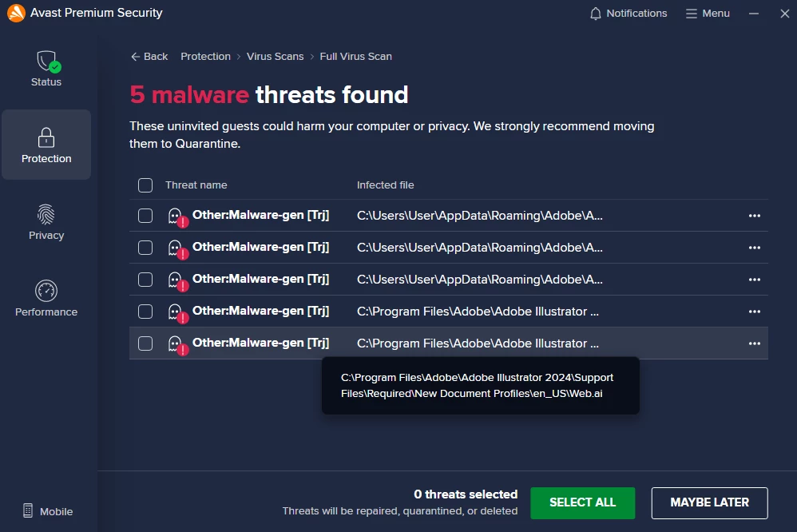The height and width of the screenshot is (532, 797).
Task: Click the Web.ai full path tooltip
Action: click(480, 386)
